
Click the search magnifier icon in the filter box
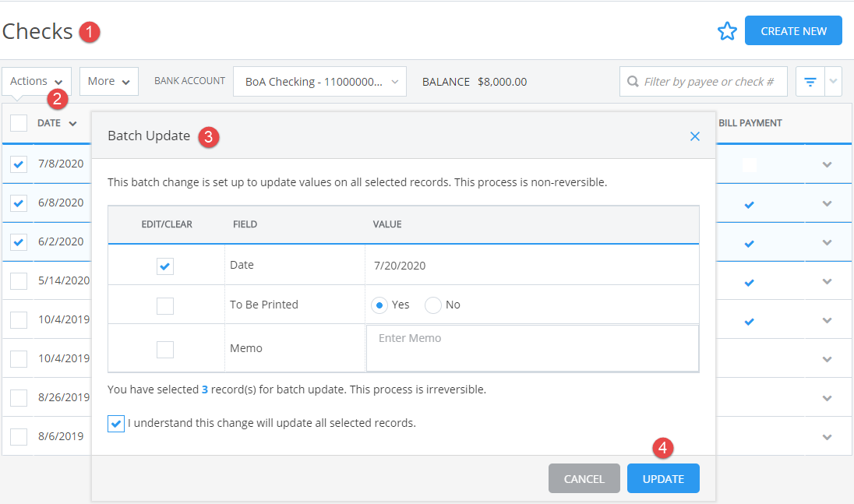(x=634, y=81)
